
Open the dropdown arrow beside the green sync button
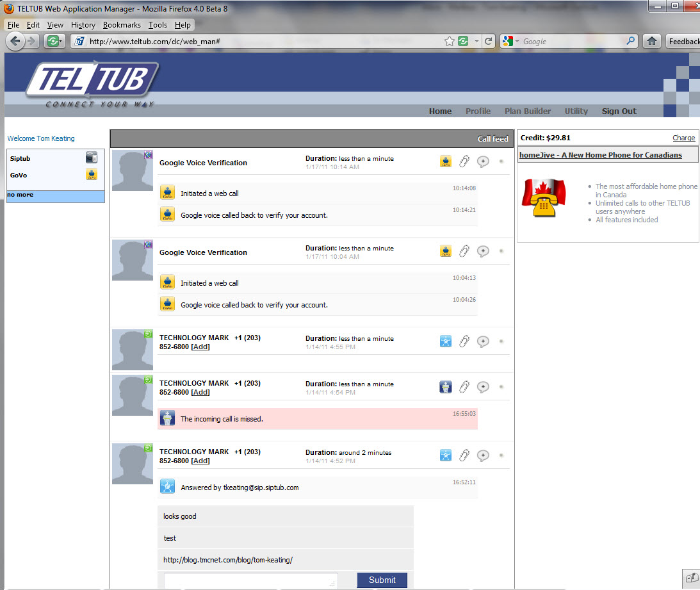click(60, 41)
